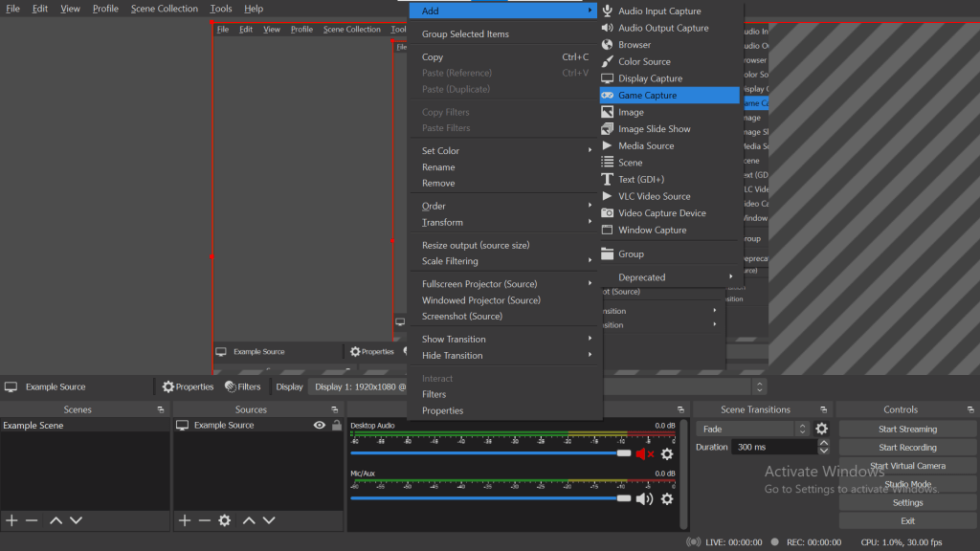Screen dimensions: 980x551
Task: Add a new scene with the plus icon
Action: (x=11, y=520)
